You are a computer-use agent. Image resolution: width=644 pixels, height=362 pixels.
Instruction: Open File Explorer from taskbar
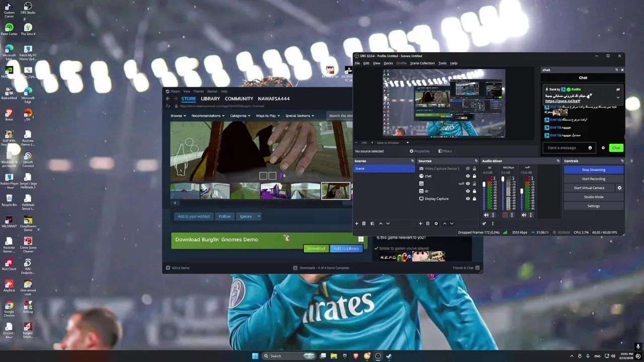pyautogui.click(x=334, y=356)
